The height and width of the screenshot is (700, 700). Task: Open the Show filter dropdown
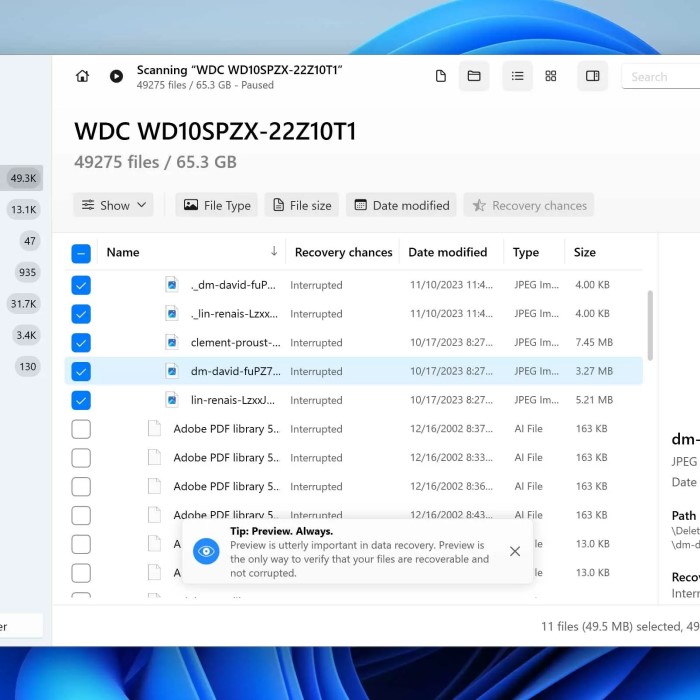pyautogui.click(x=113, y=205)
